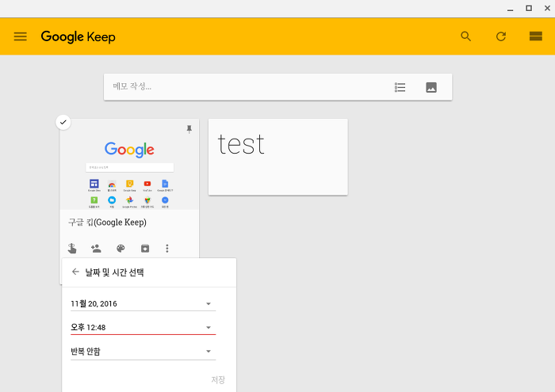Screen dimensions: 555x392
Task: Create a new checklist note icon
Action: pyautogui.click(x=400, y=87)
